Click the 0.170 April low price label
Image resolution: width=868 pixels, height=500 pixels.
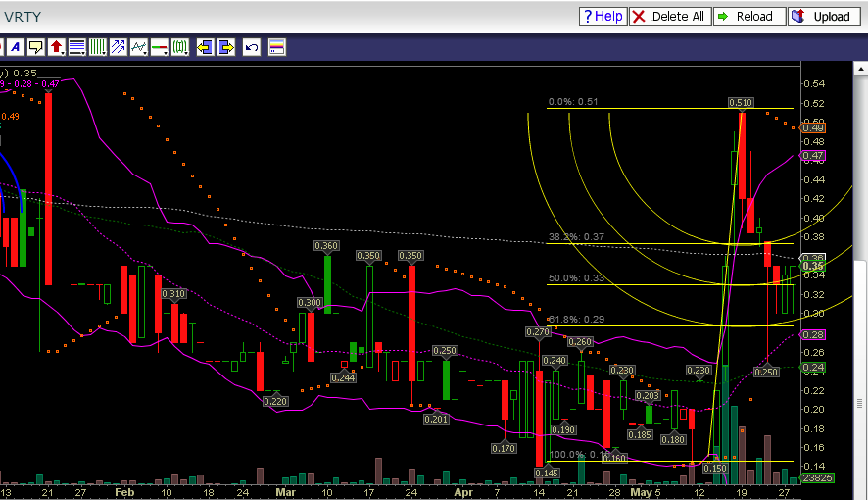[504, 448]
